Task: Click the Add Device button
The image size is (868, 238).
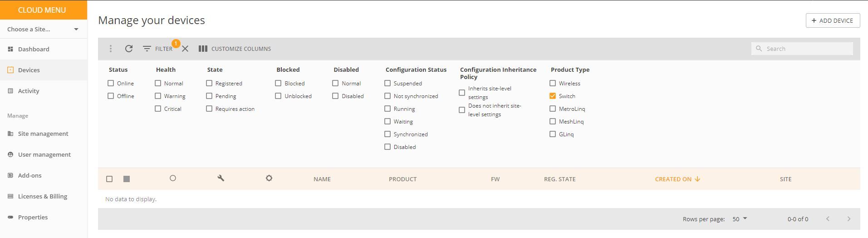Action: (x=833, y=20)
